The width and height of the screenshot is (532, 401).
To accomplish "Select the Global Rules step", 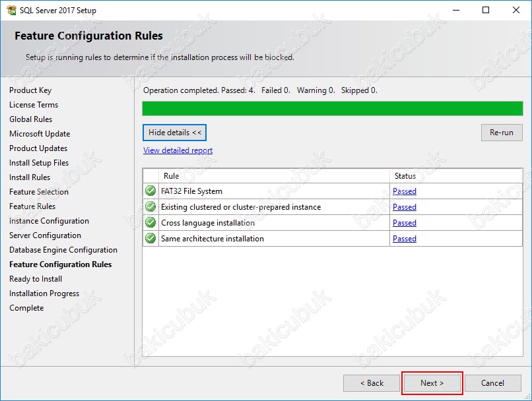I will pyautogui.click(x=31, y=119).
